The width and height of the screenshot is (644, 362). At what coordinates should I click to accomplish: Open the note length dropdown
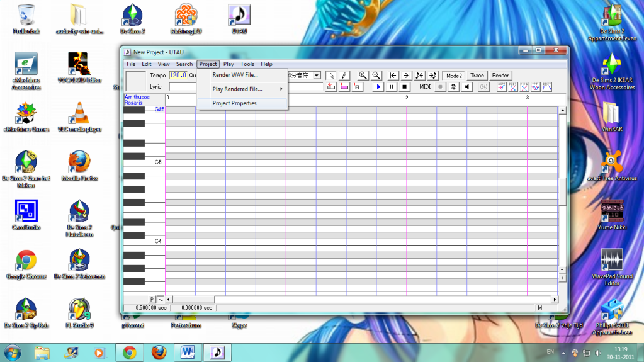point(317,76)
